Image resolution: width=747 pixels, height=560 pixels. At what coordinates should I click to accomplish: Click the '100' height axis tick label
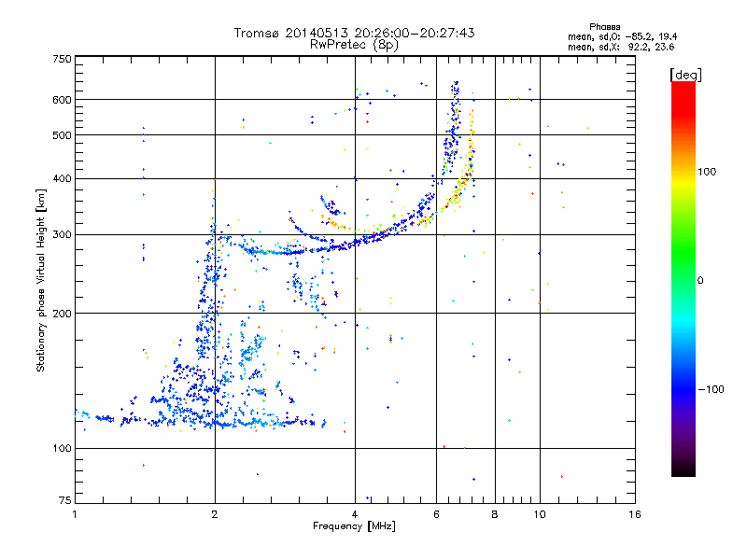[63, 449]
